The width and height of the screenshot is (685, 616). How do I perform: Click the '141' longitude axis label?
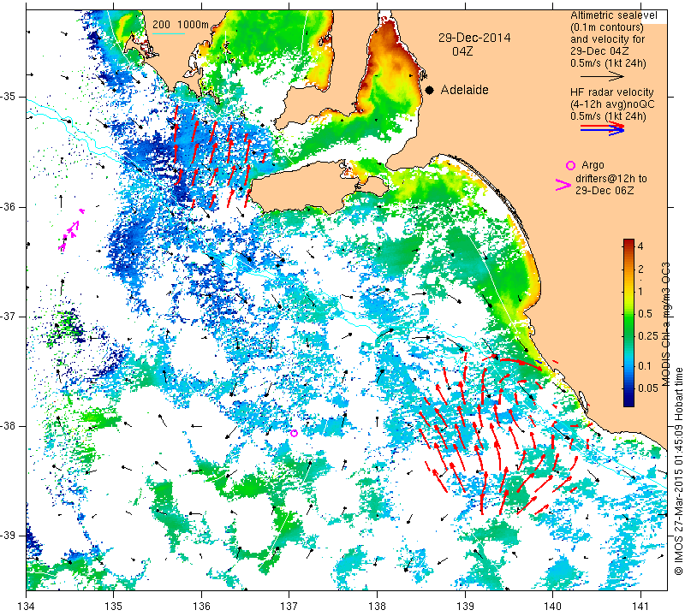[x=640, y=606]
